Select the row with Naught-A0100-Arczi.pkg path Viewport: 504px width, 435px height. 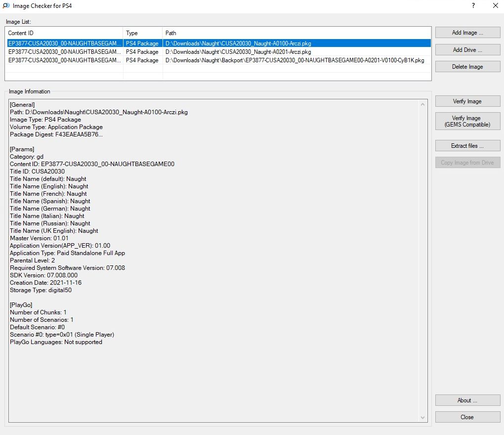click(218, 43)
